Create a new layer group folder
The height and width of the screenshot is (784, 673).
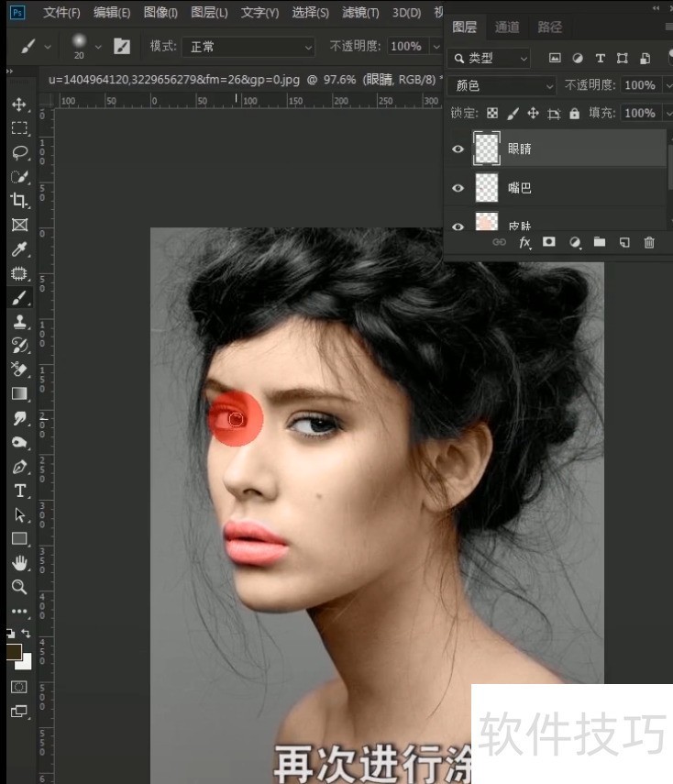599,242
